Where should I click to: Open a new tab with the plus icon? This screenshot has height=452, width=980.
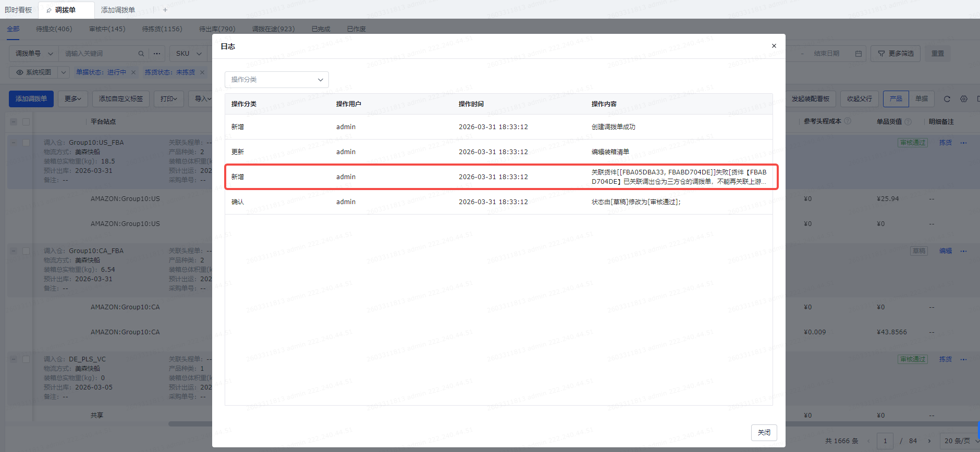(x=165, y=10)
